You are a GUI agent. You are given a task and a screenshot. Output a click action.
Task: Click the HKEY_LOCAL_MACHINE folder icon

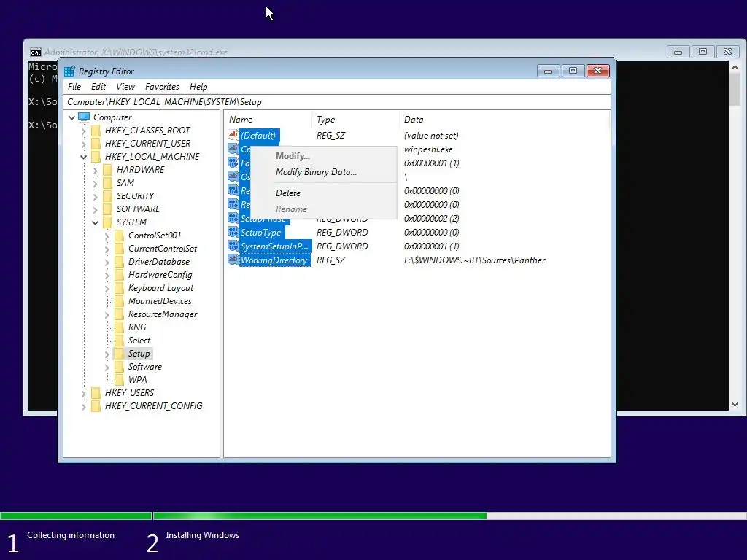tap(96, 157)
